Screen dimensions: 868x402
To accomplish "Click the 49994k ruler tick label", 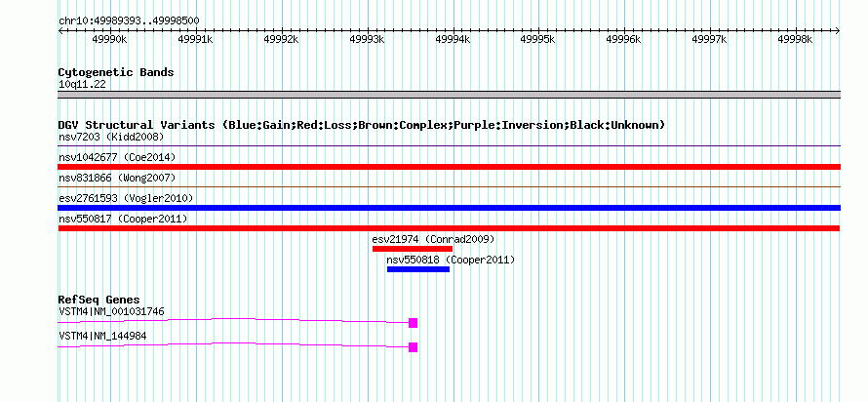I will coord(454,39).
